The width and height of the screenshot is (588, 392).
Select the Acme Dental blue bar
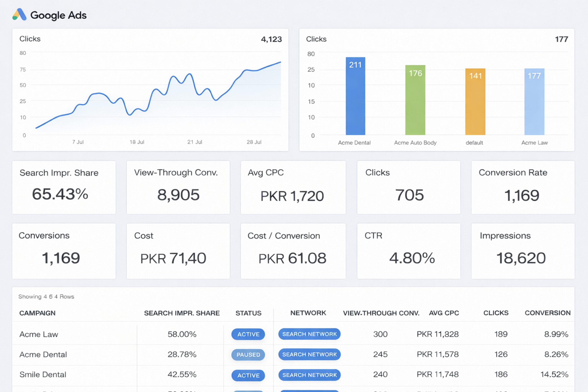click(x=355, y=96)
